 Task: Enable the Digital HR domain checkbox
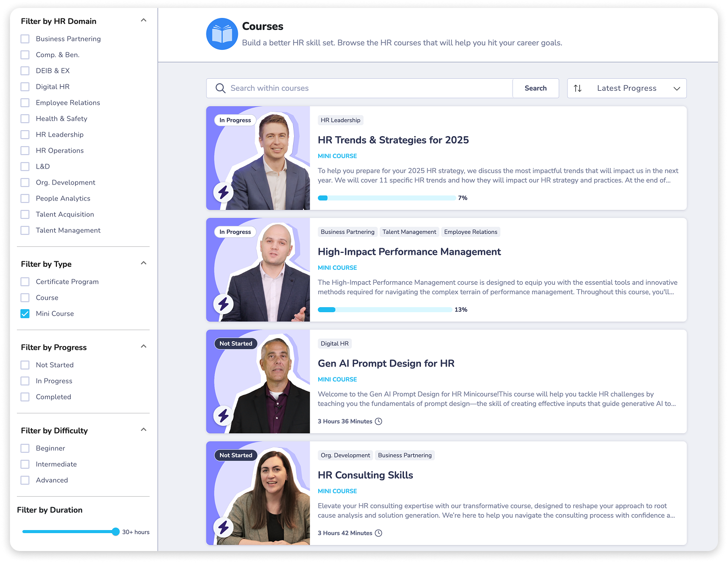click(25, 87)
